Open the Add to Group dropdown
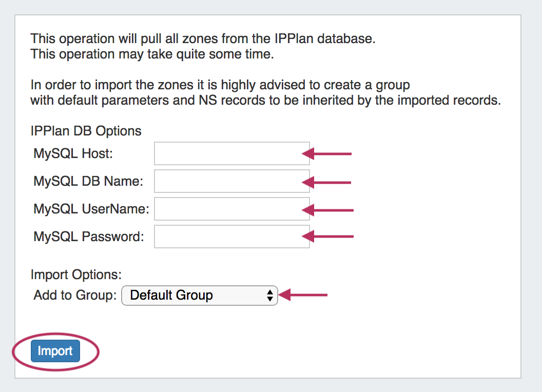 pos(199,296)
